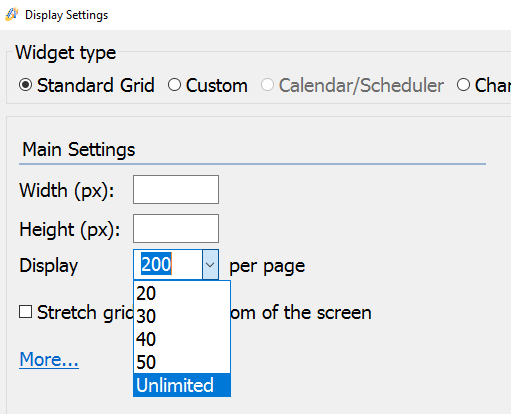Collapse the per page dropdown arrow
The width and height of the screenshot is (511, 414).
pos(210,265)
